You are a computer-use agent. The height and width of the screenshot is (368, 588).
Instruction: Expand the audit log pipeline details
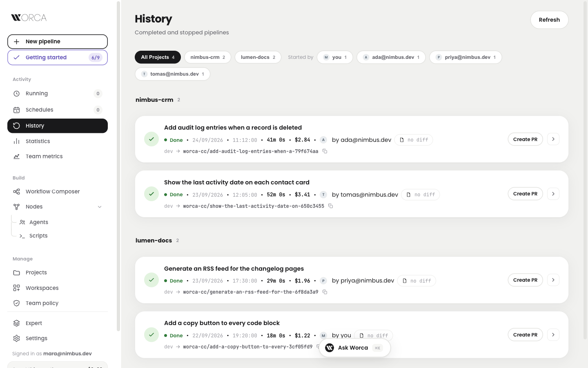click(553, 139)
